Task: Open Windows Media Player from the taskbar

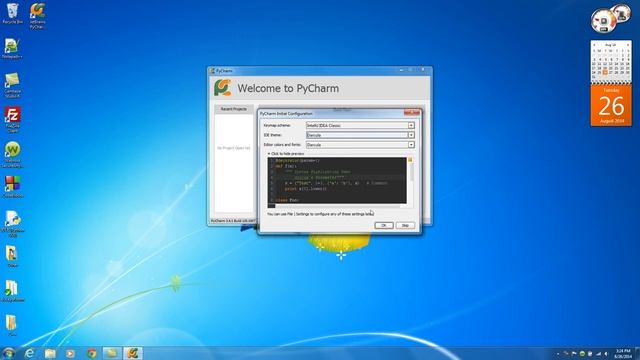Action: [71, 353]
